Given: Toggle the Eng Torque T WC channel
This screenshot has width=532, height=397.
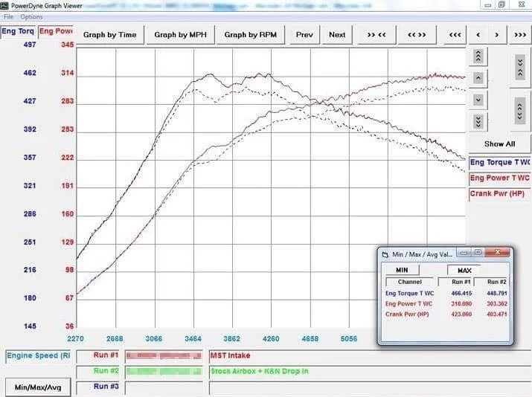Looking at the screenshot, I should (499, 162).
